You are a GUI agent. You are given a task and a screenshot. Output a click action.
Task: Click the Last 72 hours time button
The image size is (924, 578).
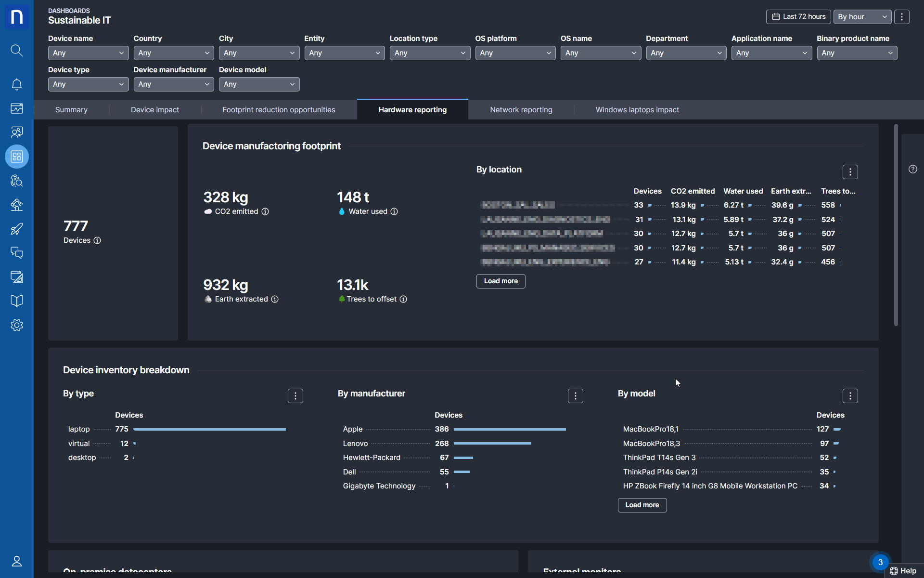click(x=798, y=17)
